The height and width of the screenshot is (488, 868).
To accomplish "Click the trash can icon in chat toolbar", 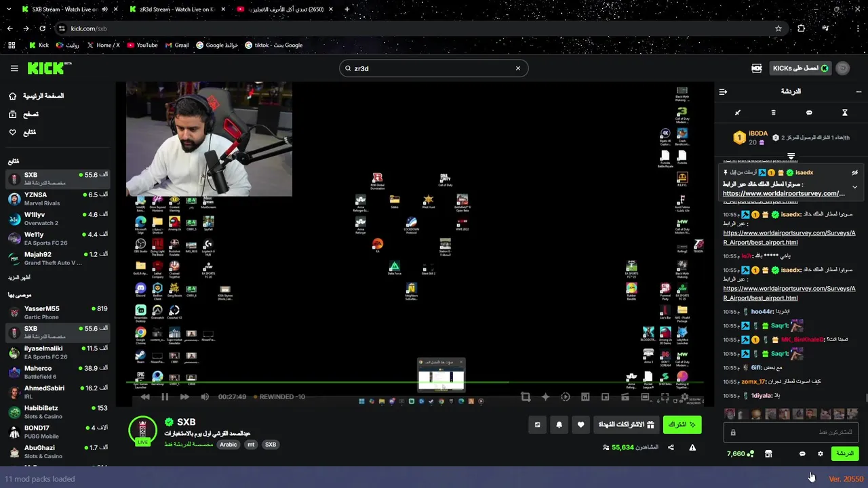I will (773, 113).
